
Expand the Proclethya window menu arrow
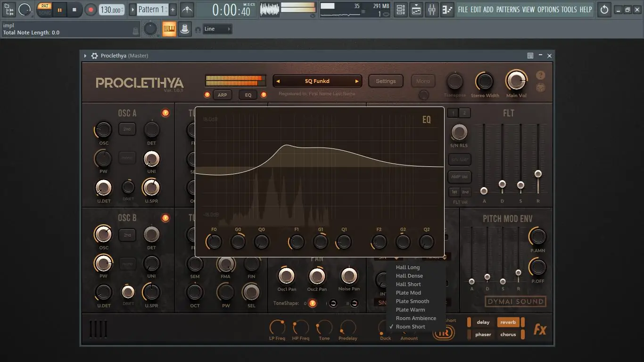85,56
